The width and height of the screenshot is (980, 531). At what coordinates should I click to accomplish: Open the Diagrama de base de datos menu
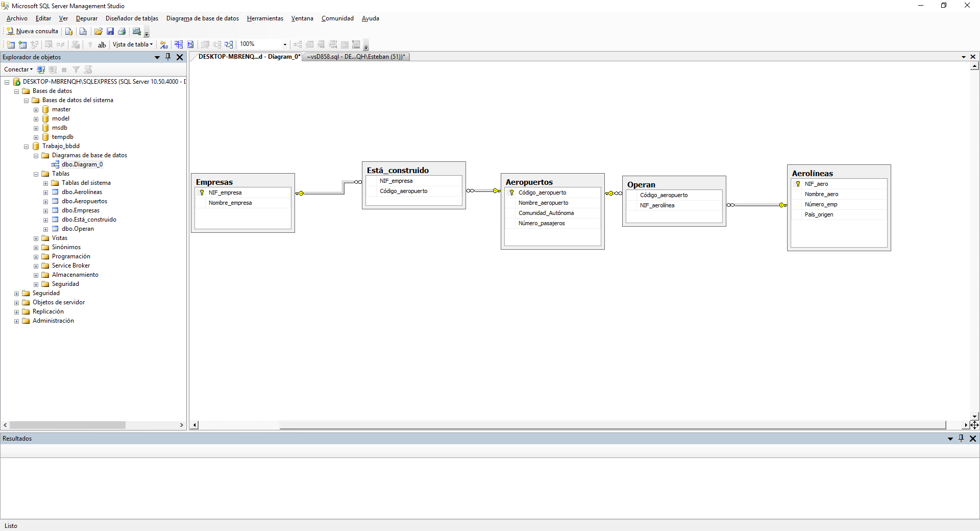point(203,18)
